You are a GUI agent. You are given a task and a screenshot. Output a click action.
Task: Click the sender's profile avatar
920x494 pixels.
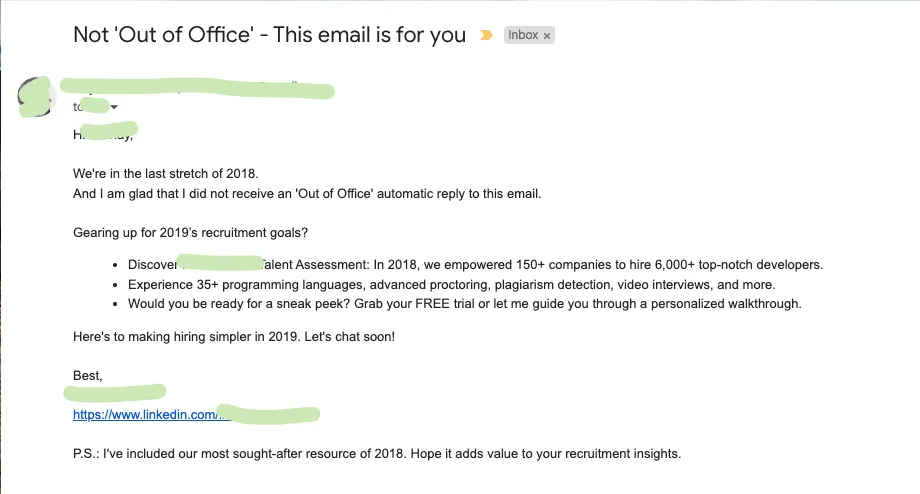tap(37, 96)
